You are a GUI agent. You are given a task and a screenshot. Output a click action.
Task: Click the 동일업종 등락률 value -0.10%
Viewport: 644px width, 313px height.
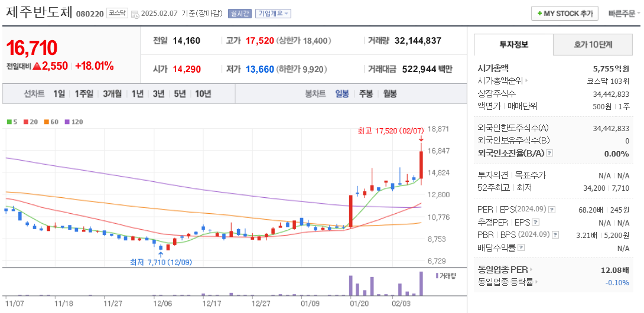[617, 283]
